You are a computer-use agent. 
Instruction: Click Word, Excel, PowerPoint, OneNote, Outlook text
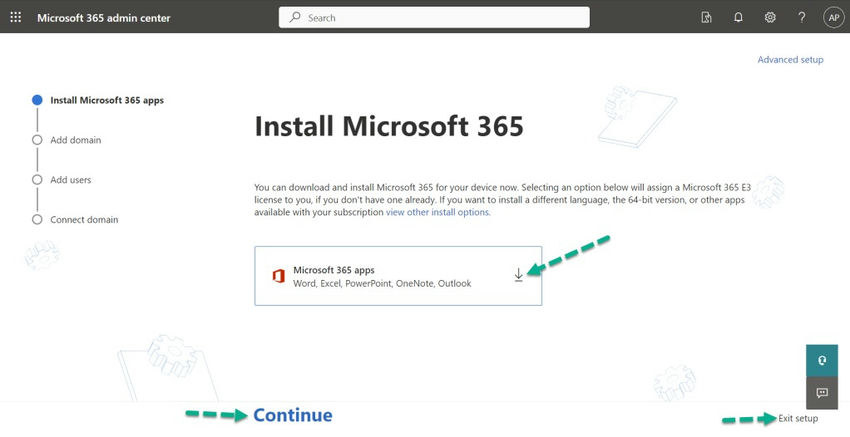382,284
